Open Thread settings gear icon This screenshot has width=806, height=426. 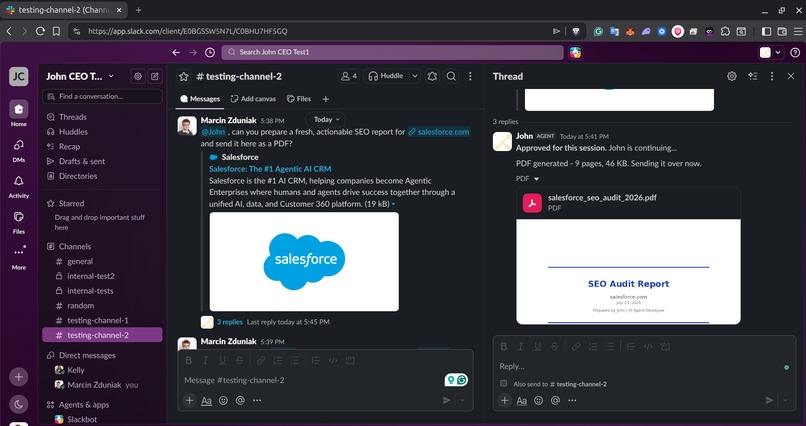click(x=732, y=76)
